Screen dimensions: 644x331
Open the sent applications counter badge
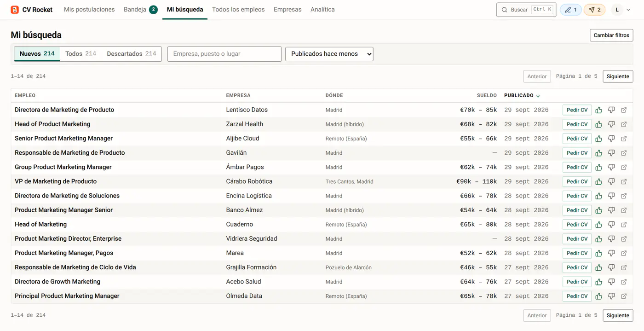tap(595, 10)
